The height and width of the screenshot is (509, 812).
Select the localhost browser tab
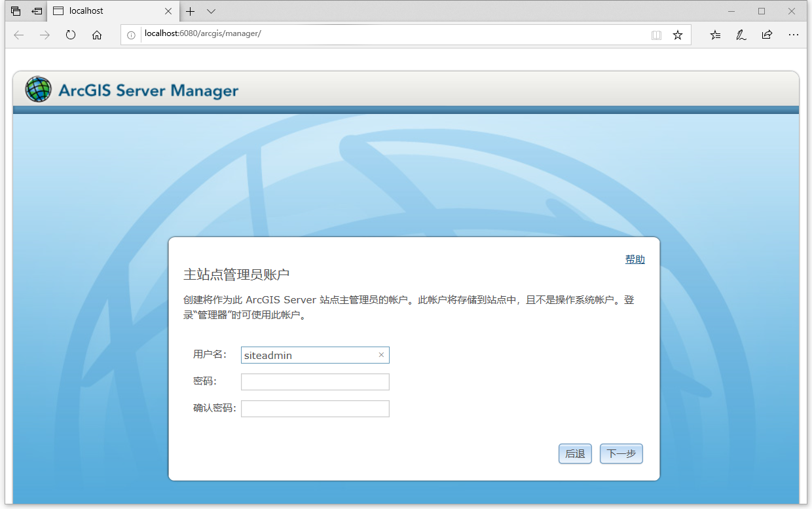[113, 11]
